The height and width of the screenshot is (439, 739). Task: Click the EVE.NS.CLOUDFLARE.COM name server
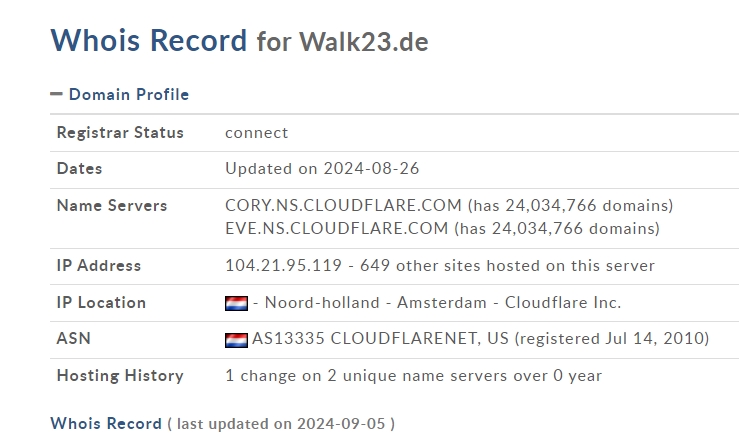click(x=336, y=228)
